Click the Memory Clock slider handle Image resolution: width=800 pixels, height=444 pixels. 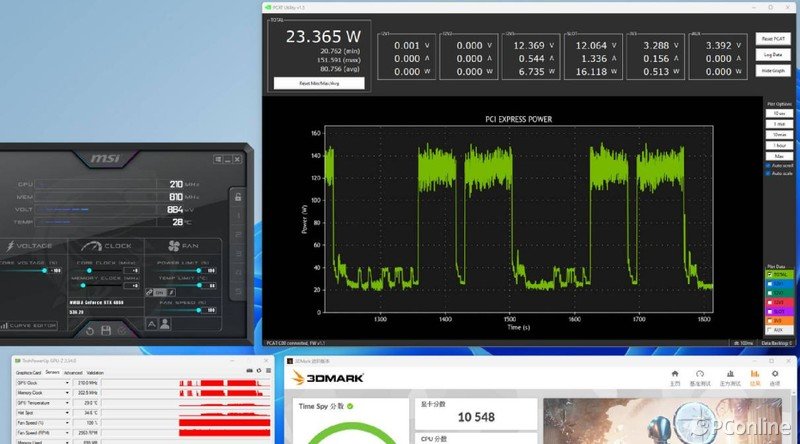[x=83, y=286]
